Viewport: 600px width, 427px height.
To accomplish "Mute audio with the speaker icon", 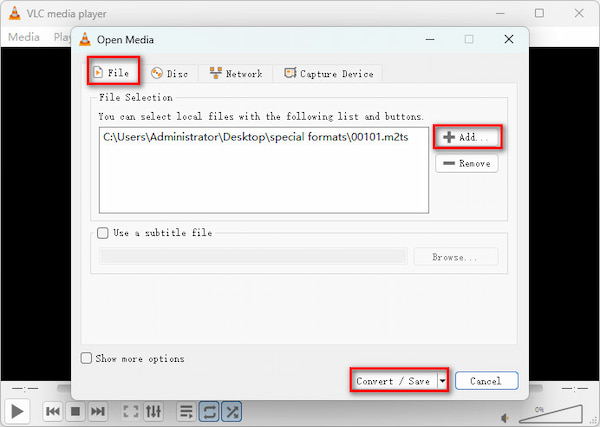I will 505,418.
